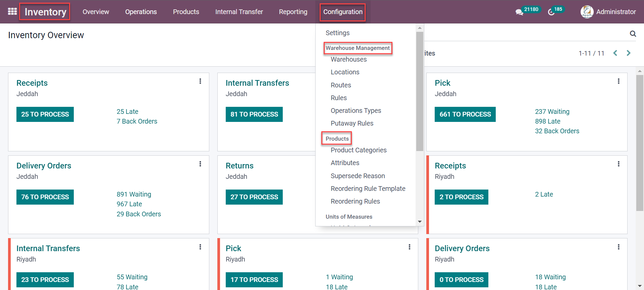Open the Reporting menu

[293, 12]
